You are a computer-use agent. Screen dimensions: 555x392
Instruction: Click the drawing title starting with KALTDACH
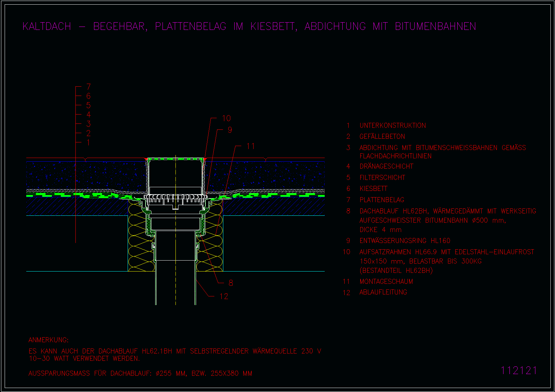[249, 27]
